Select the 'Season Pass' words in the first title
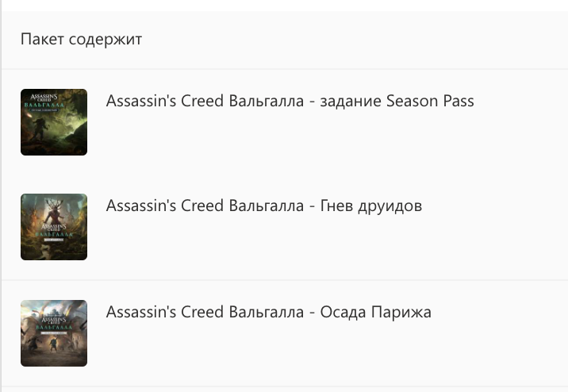This screenshot has width=568, height=392. click(x=430, y=101)
